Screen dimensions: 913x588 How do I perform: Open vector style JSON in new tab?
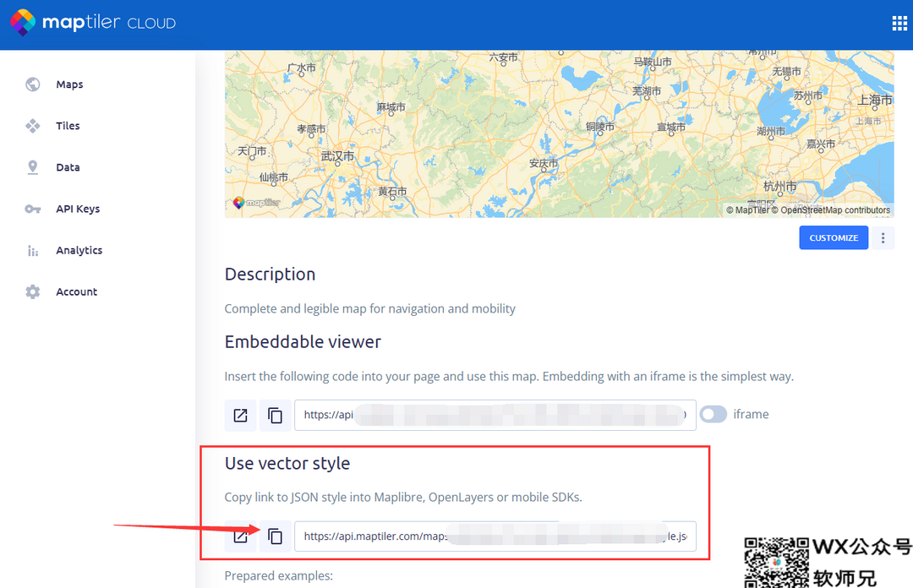[x=240, y=536]
